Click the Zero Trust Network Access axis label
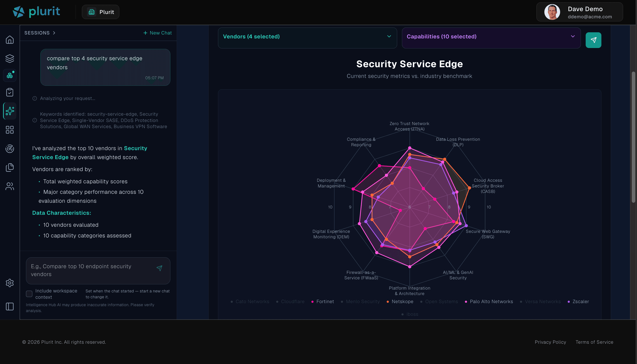 (409, 126)
